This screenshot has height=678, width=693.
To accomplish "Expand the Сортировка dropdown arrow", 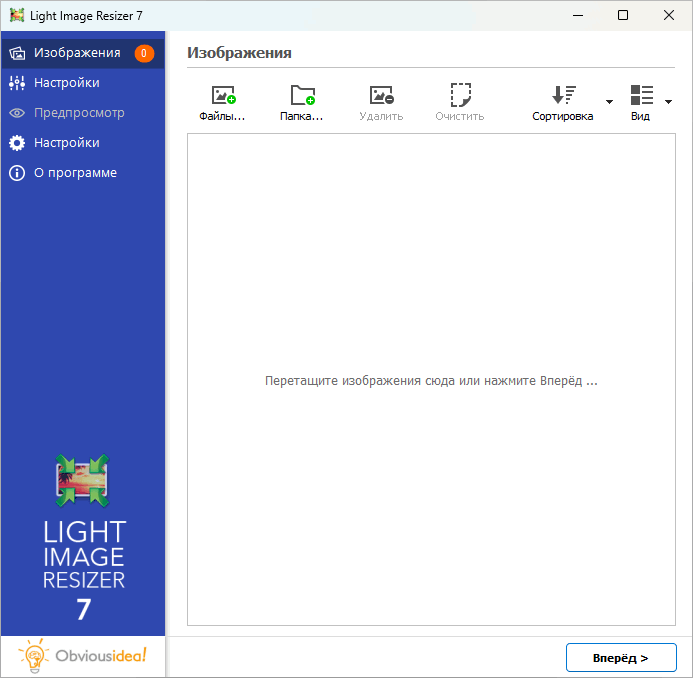I will (x=609, y=102).
